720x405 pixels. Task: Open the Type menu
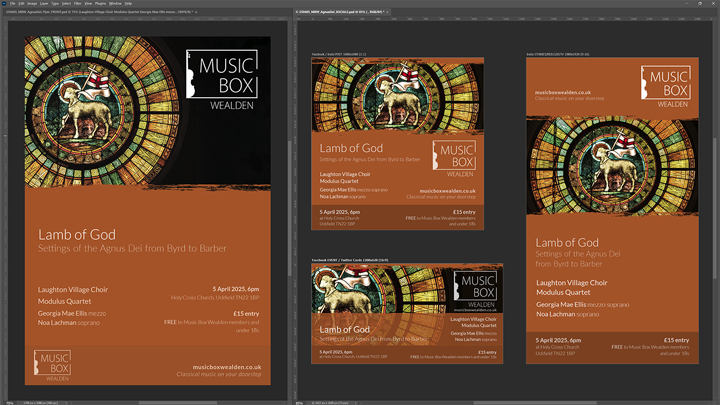tap(55, 3)
